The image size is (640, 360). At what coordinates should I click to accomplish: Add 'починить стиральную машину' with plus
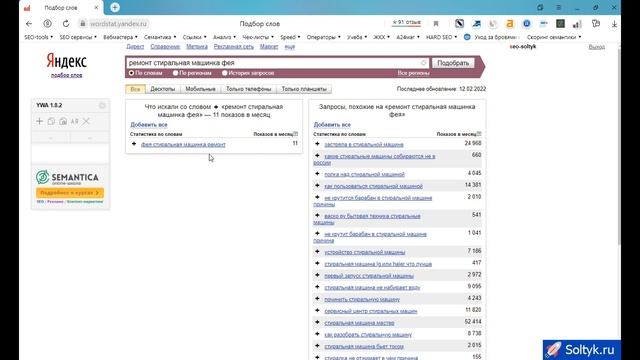pos(317,299)
